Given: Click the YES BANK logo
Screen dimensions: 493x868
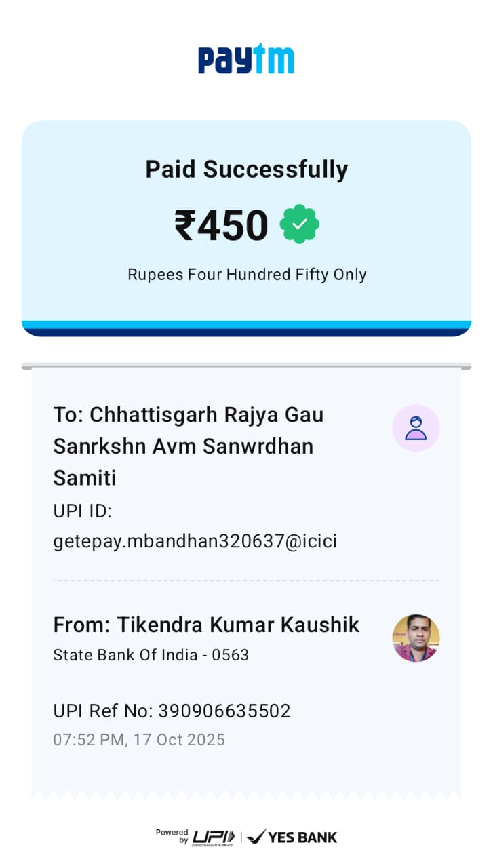Looking at the screenshot, I should tap(293, 837).
